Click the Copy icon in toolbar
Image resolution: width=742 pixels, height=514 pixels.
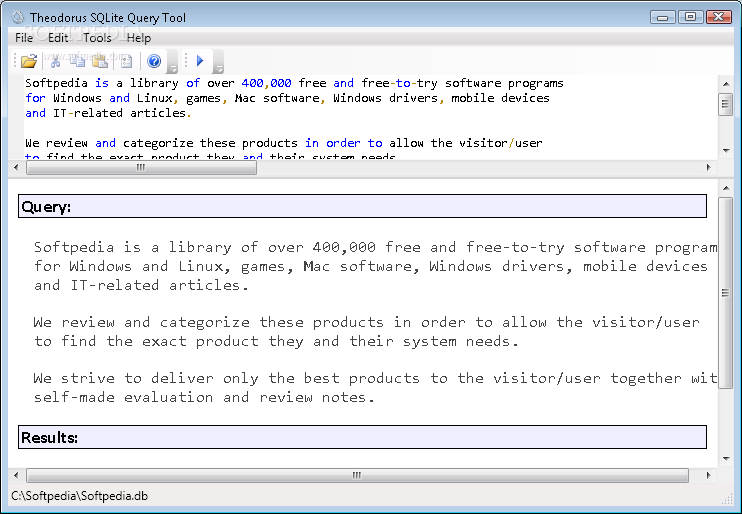[x=78, y=60]
